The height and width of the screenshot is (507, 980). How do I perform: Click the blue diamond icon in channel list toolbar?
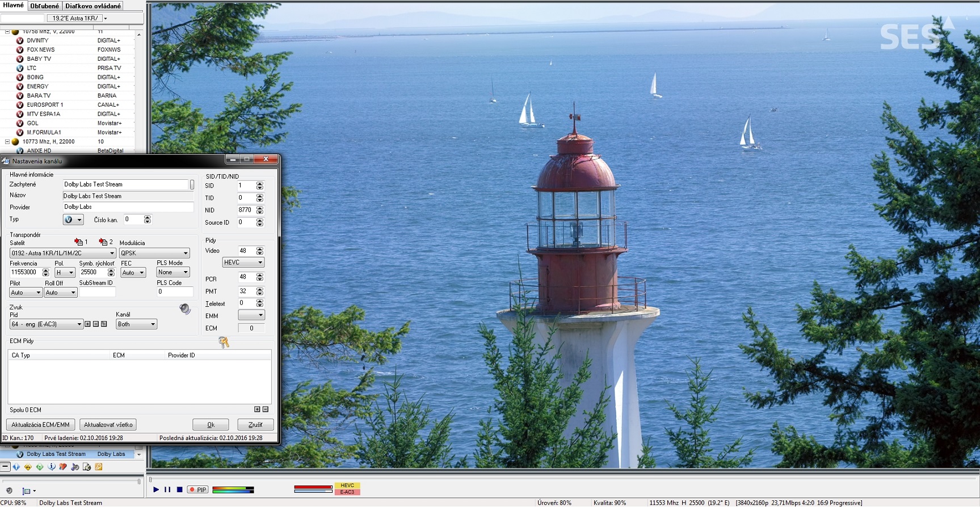pyautogui.click(x=16, y=467)
